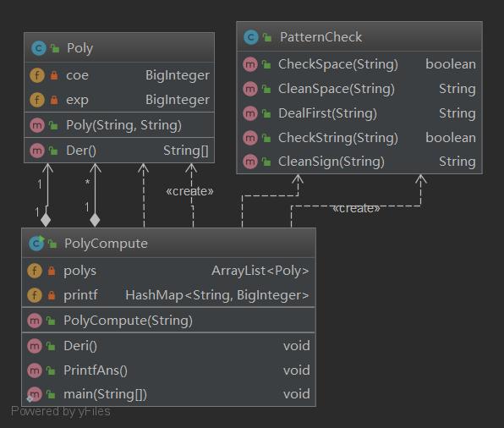Click the private lock icon of polys
The image size is (504, 428).
point(52,271)
